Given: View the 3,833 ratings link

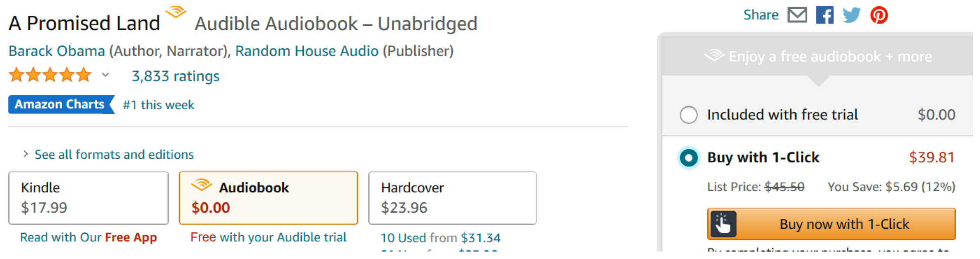Looking at the screenshot, I should (175, 76).
